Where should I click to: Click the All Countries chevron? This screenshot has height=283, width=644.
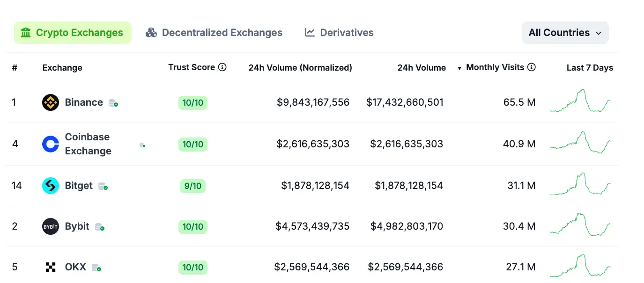pos(599,33)
